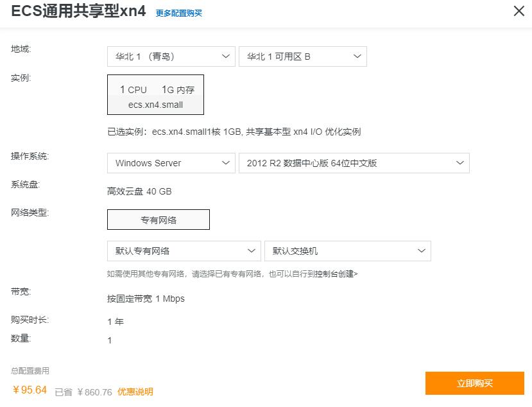Open the 华北 1 可用区 B selector
532x407 pixels.
(x=302, y=56)
